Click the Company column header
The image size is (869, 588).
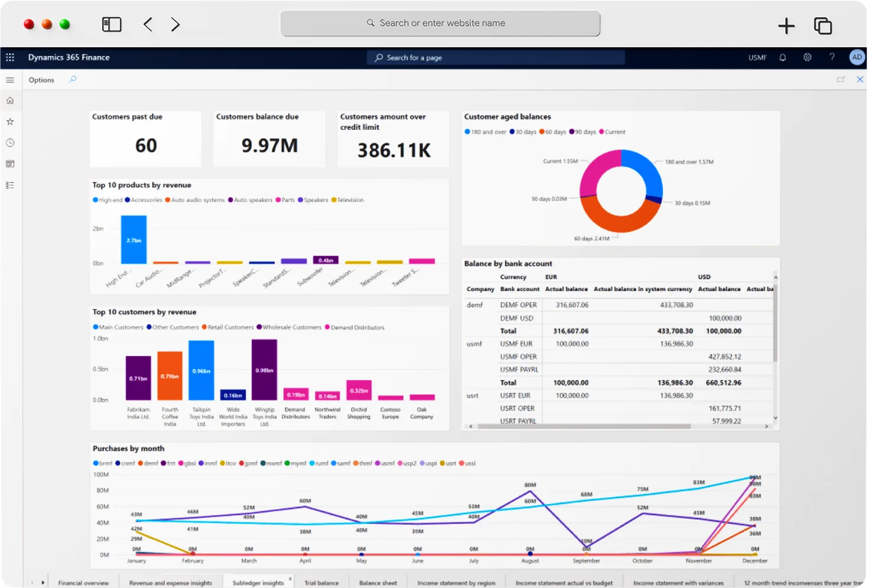480,289
